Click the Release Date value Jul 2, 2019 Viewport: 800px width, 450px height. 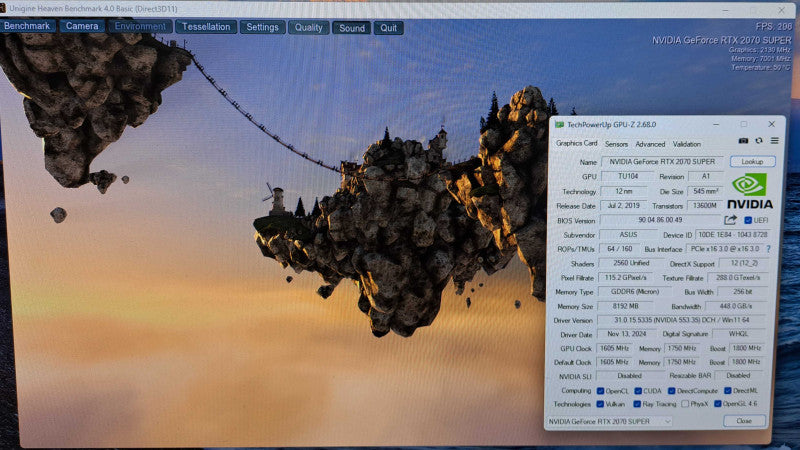pos(623,206)
